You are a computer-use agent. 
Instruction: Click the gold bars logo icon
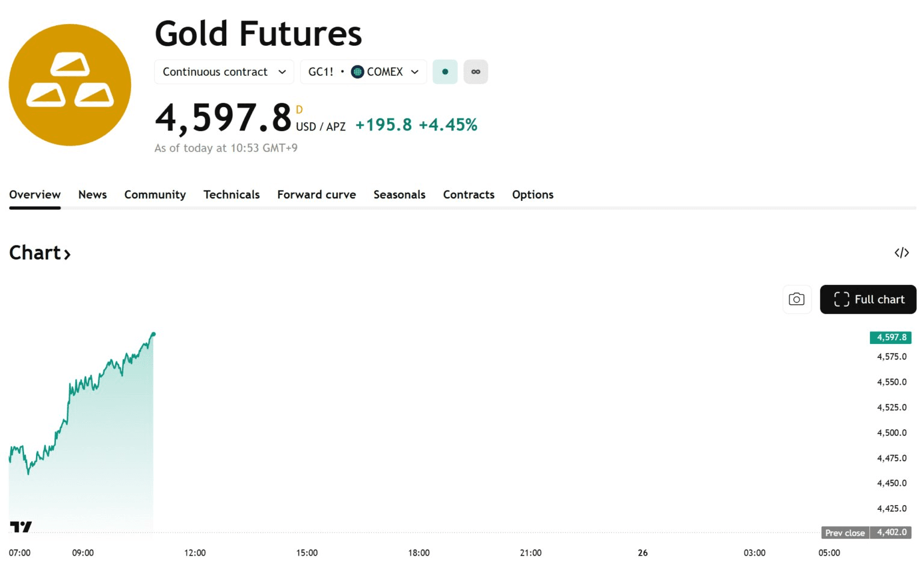point(70,85)
